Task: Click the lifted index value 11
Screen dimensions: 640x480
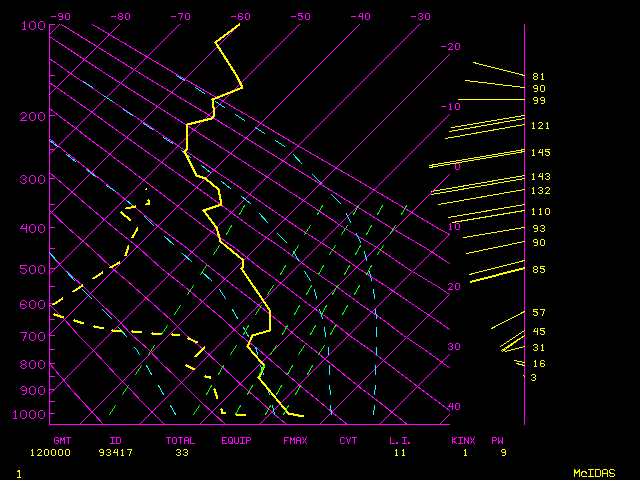Action: (400, 453)
